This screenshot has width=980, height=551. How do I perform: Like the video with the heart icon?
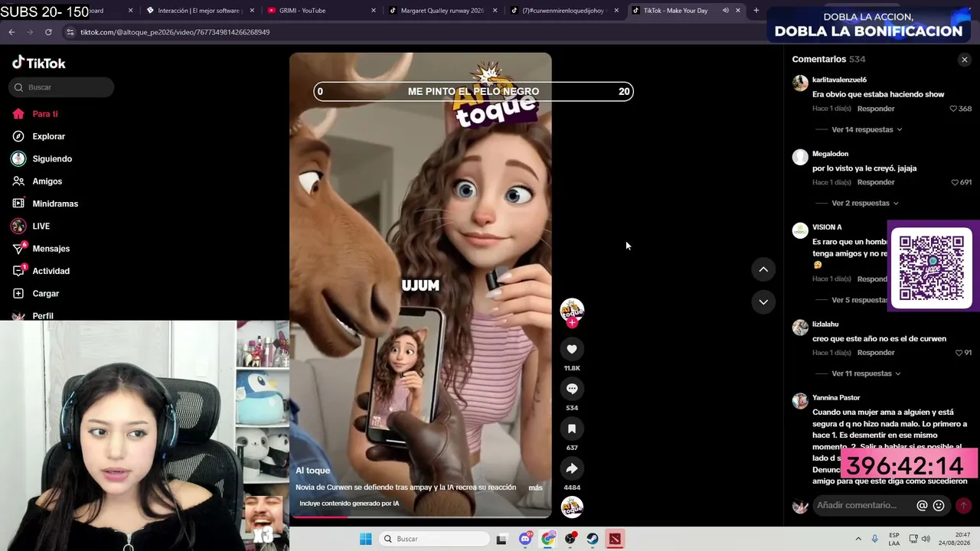(x=572, y=349)
